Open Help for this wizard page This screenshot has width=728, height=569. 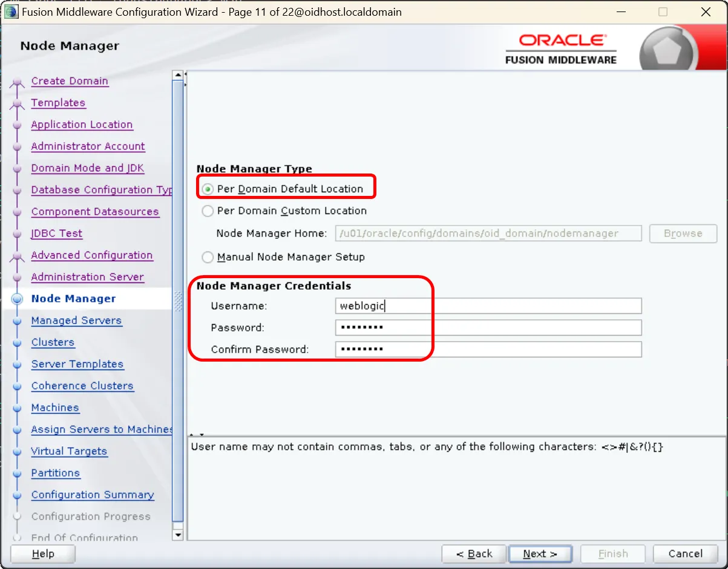[x=43, y=554]
